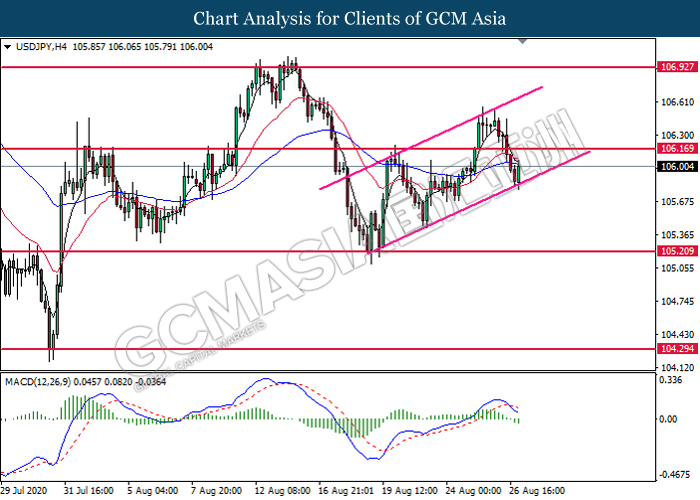700x500 pixels.
Task: Click the 19 Aug 12:00 time label
Action: pyautogui.click(x=410, y=491)
